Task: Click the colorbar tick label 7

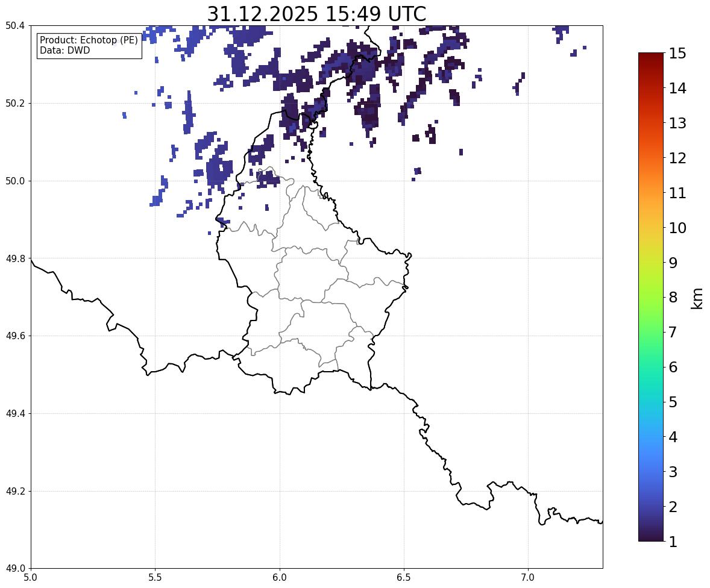Action: [x=673, y=332]
